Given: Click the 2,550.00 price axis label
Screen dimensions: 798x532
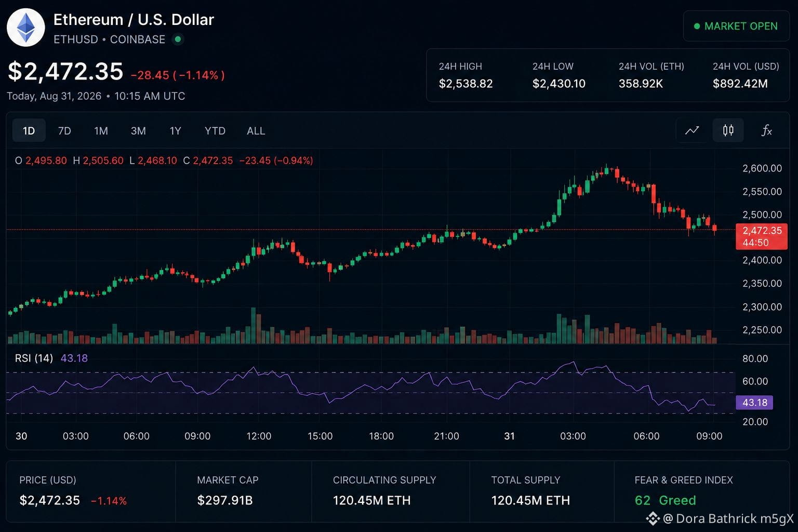Looking at the screenshot, I should [x=762, y=192].
